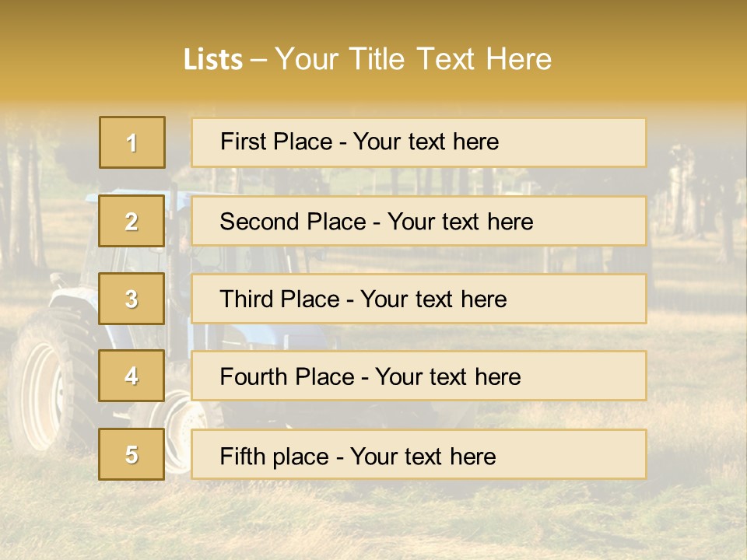This screenshot has width=747, height=560.
Task: Select the Fifth place text box
Action: 419,454
